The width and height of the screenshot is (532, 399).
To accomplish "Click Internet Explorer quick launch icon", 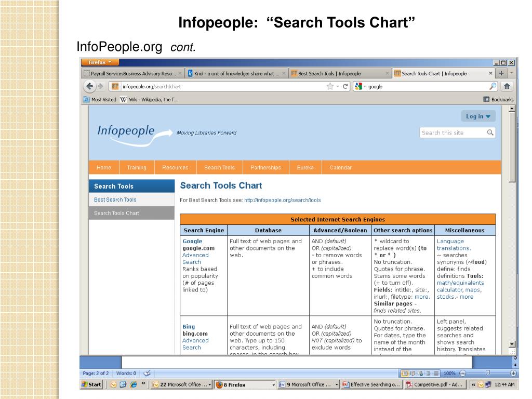I will pos(134,384).
